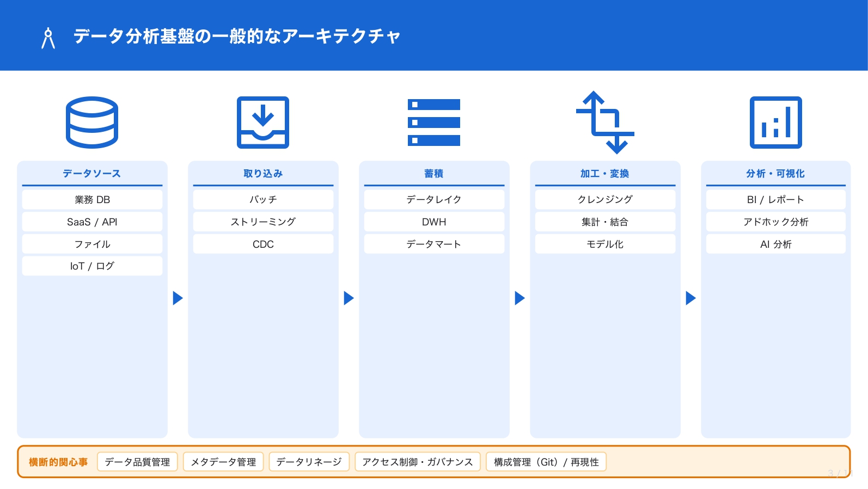Click the transform arrows icon above 加工・変換
The image size is (868, 489).
click(x=605, y=123)
